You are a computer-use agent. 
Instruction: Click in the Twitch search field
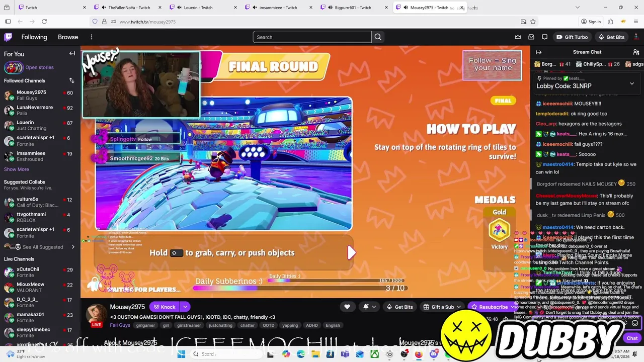pyautogui.click(x=312, y=37)
